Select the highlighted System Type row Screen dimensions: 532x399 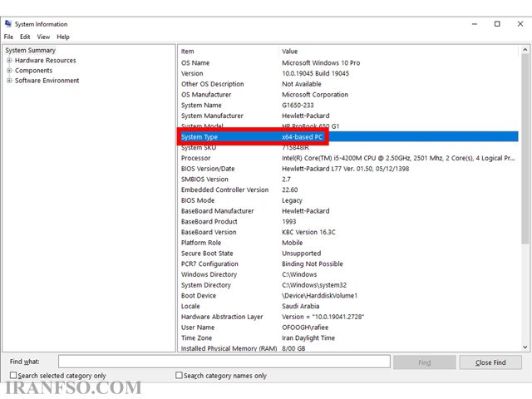tap(348, 136)
